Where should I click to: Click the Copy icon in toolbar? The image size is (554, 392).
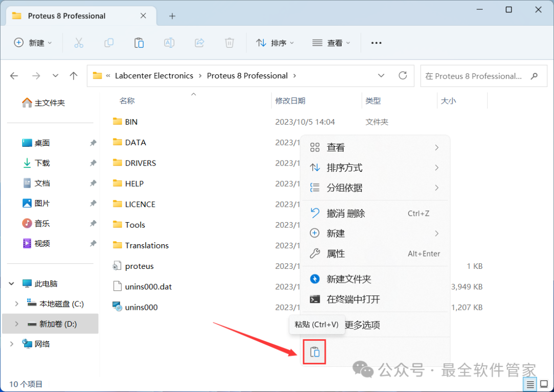[109, 43]
